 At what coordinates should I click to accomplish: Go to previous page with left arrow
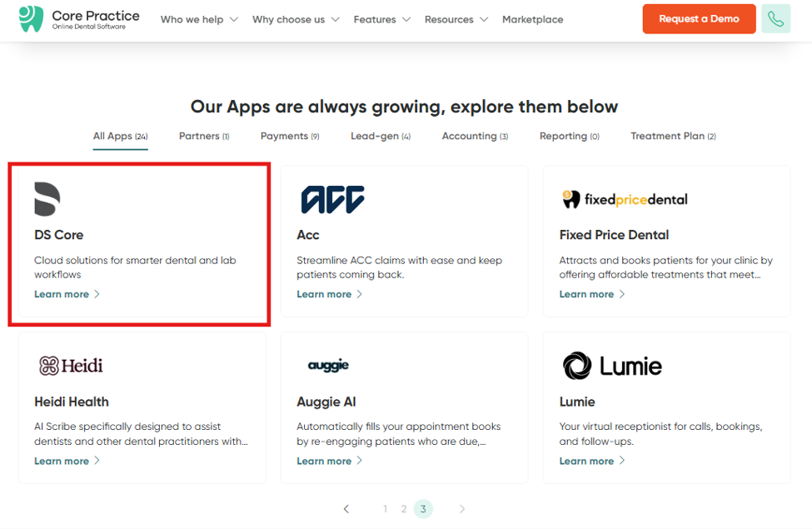tap(346, 509)
